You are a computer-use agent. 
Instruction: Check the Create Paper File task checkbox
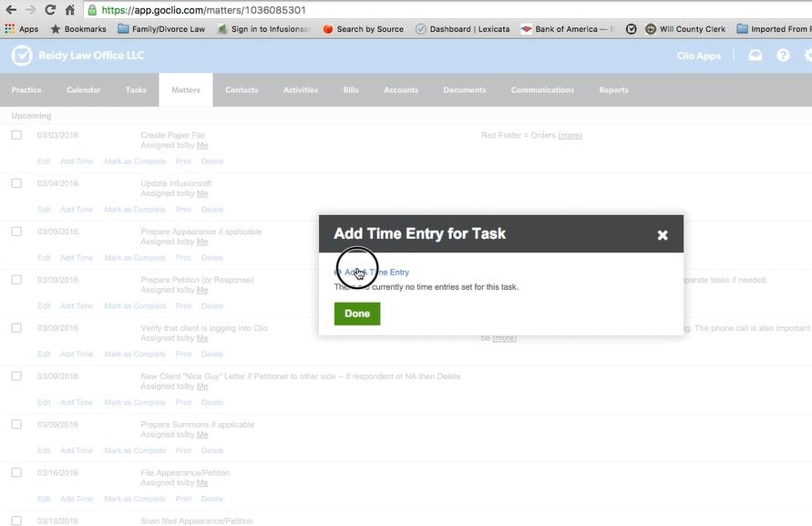(x=16, y=135)
